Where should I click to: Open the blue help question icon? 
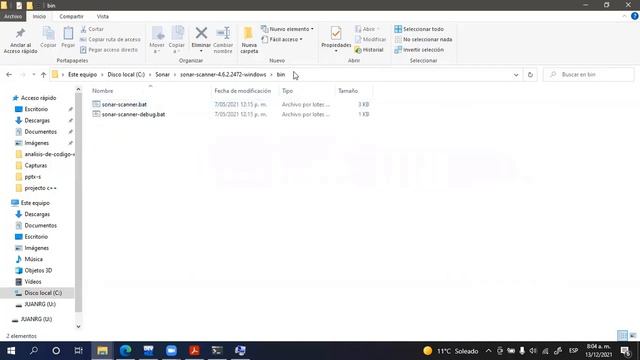[634, 16]
